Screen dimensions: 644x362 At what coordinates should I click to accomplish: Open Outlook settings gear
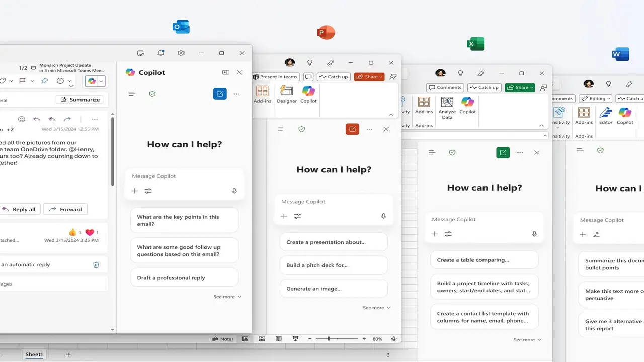181,53
